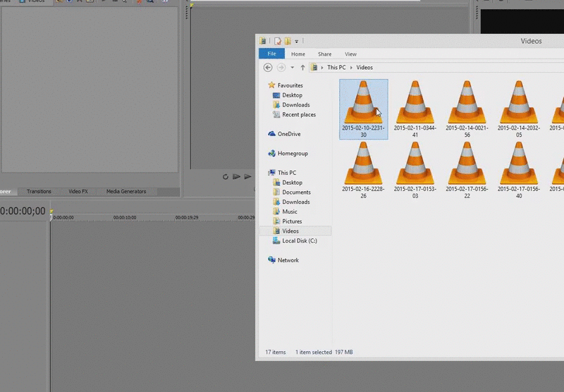Click Play button in Vegas preview
Image resolution: width=564 pixels, height=392 pixels.
click(x=247, y=176)
